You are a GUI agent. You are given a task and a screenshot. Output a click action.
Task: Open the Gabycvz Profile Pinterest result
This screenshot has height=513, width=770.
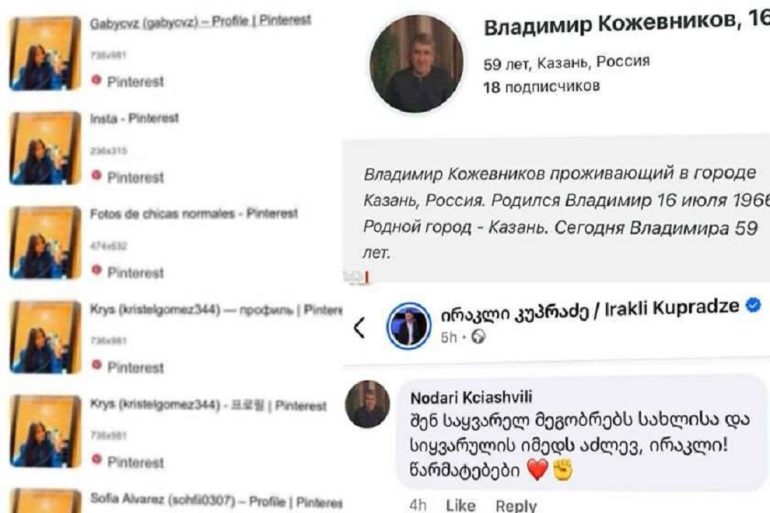click(200, 22)
